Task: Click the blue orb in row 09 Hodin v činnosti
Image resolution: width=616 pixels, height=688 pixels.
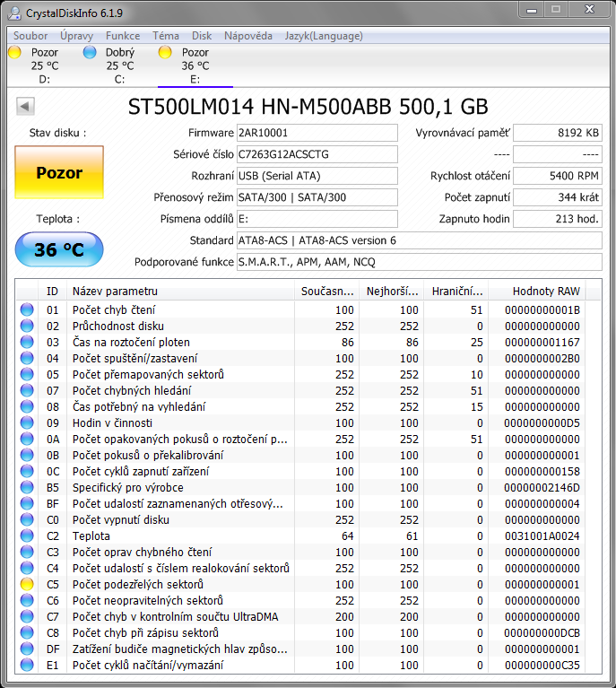Action: [27, 423]
